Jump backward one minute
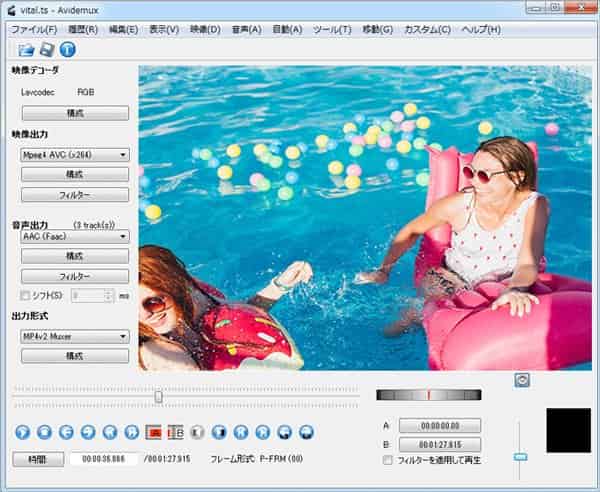Viewport: 600px width, 492px height. (284, 432)
